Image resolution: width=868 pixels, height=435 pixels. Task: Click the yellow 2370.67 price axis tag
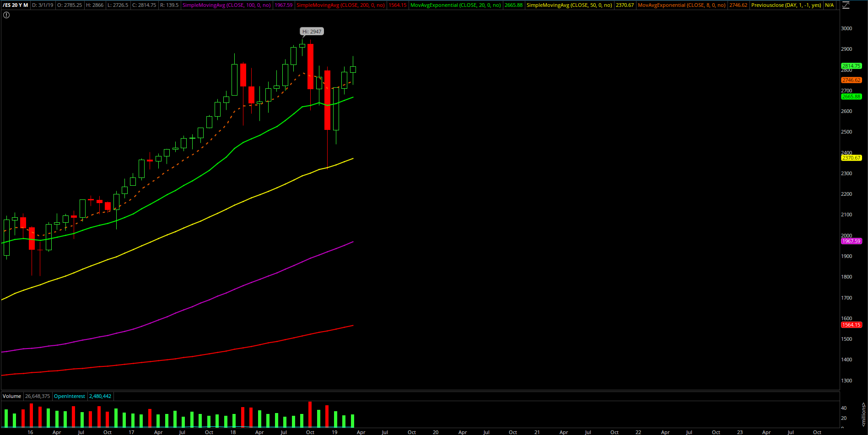point(851,158)
